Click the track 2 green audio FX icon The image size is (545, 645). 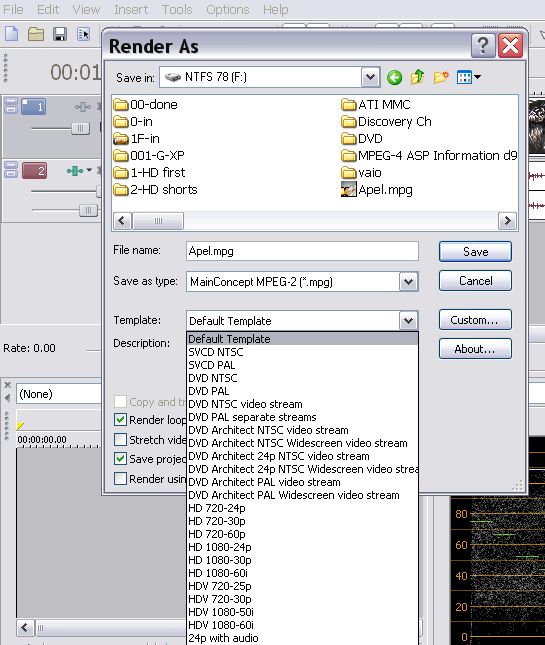tap(75, 171)
